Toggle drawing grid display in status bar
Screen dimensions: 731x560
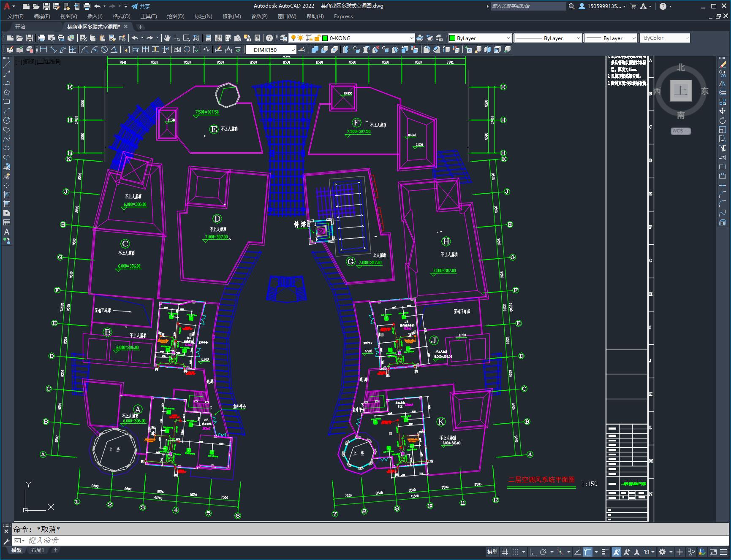point(505,552)
